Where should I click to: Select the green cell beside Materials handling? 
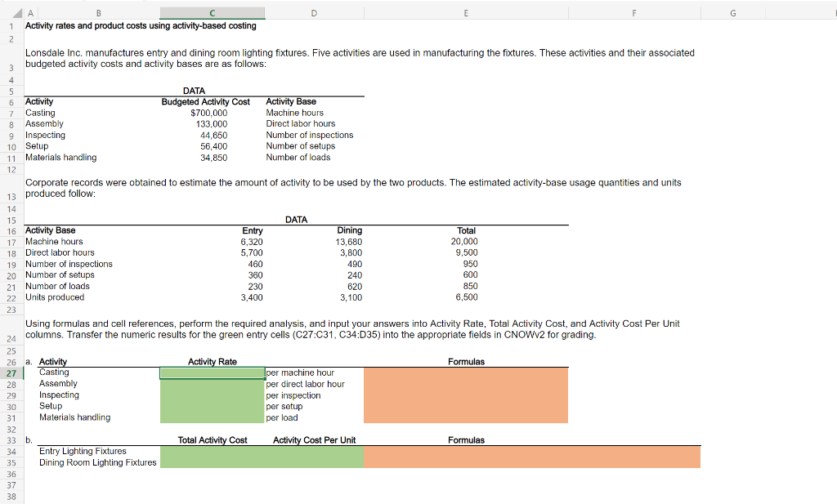click(212, 417)
